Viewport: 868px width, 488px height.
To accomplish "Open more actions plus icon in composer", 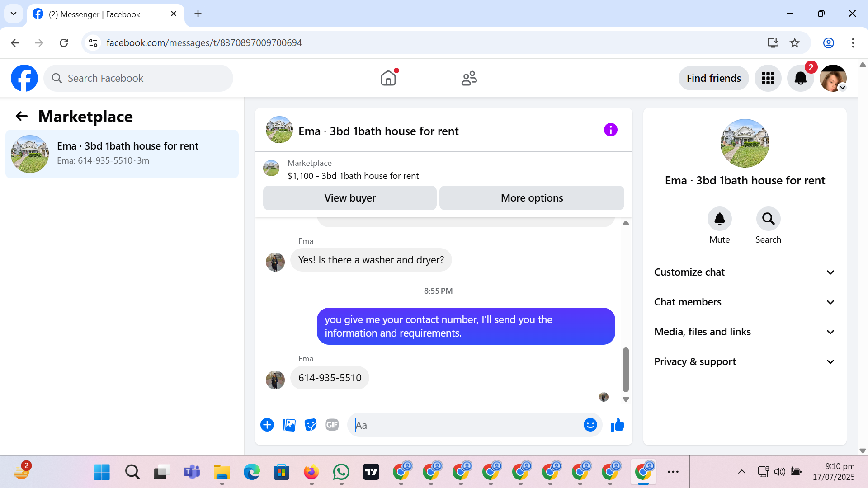I will (x=267, y=425).
